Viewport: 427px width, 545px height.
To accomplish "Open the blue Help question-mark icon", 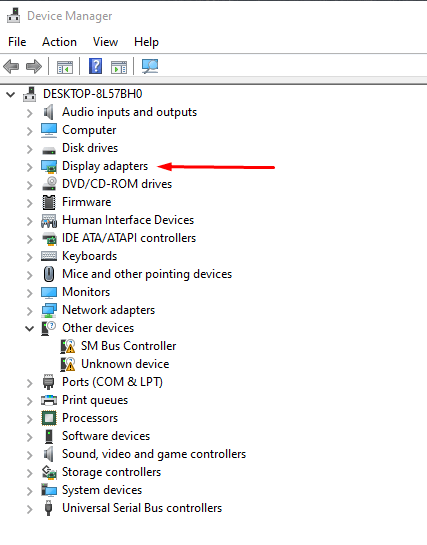I will (x=96, y=66).
